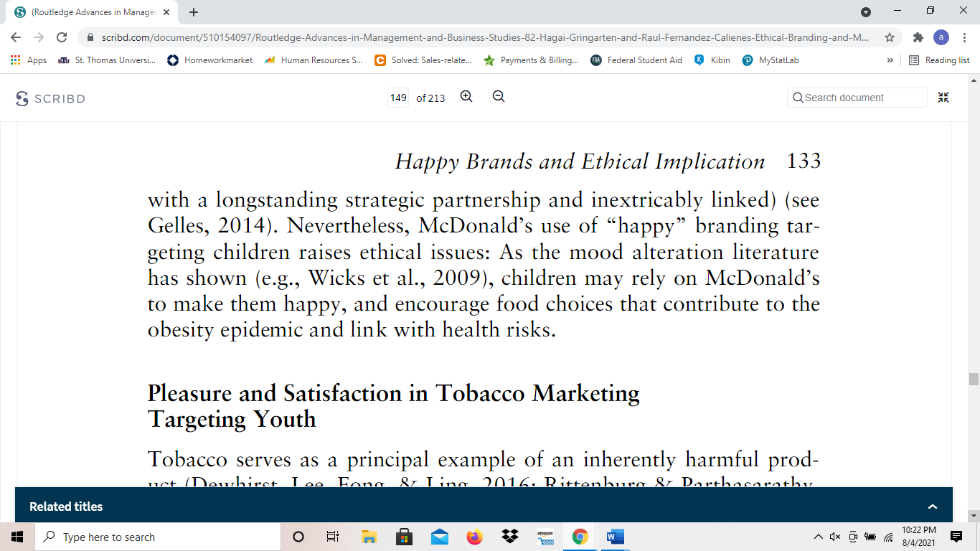Open the Solved: Sales-related bookmark
This screenshot has height=551, width=980.
[x=423, y=60]
